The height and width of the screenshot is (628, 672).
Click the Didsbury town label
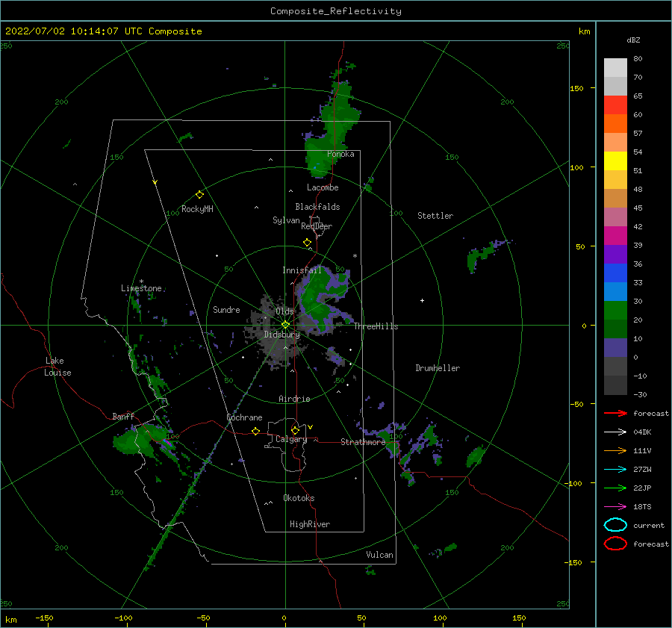(281, 335)
